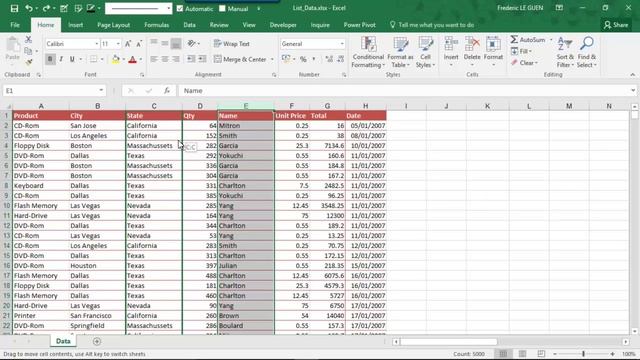Click Increase Font Size icon

128,44
